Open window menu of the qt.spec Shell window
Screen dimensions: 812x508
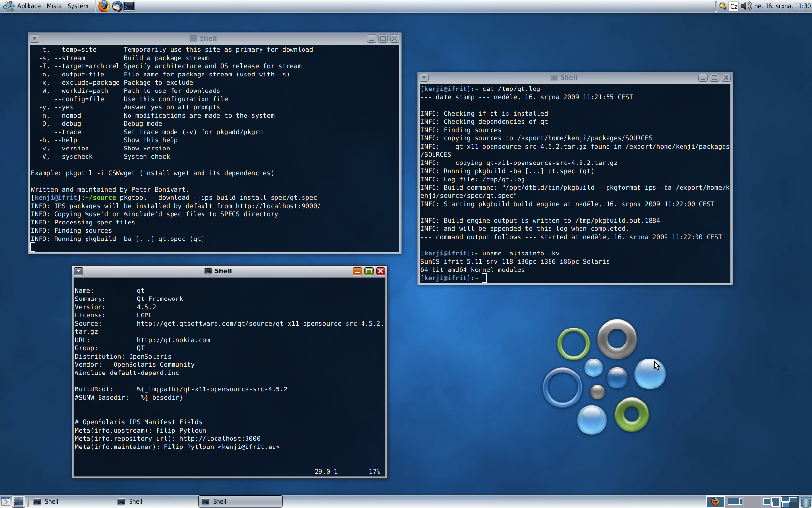79,271
